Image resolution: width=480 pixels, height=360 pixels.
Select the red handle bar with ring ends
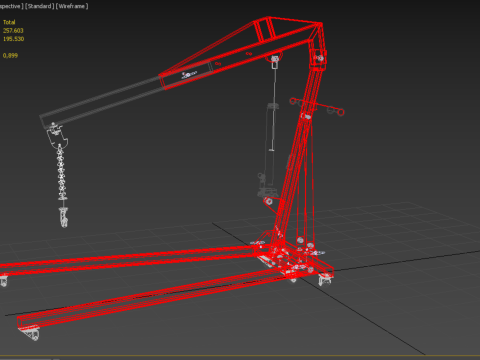[x=317, y=106]
